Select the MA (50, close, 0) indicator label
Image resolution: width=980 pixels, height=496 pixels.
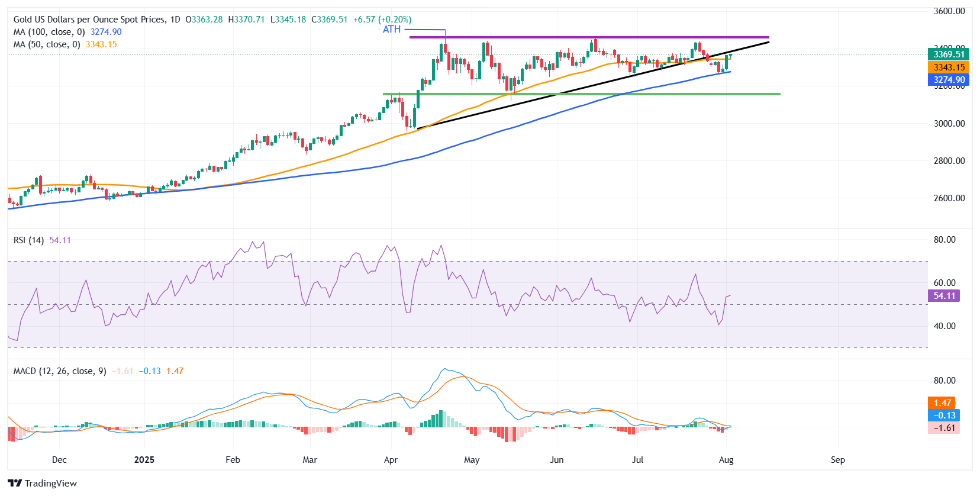[x=47, y=44]
